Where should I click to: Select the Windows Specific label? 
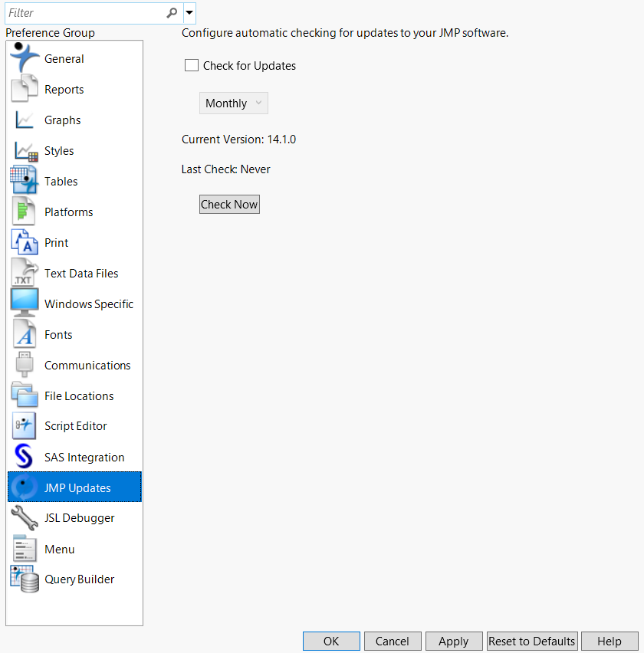point(89,304)
